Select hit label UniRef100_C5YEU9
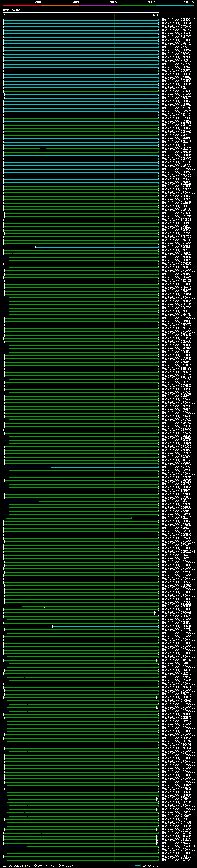The width and height of the screenshot is (197, 868). (x=177, y=264)
